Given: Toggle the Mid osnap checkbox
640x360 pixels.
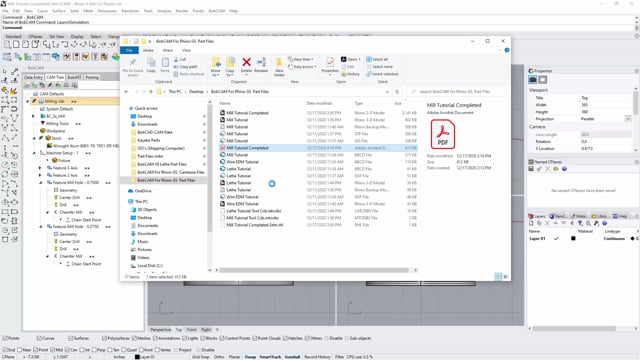Looking at the screenshot, I should [52, 350].
